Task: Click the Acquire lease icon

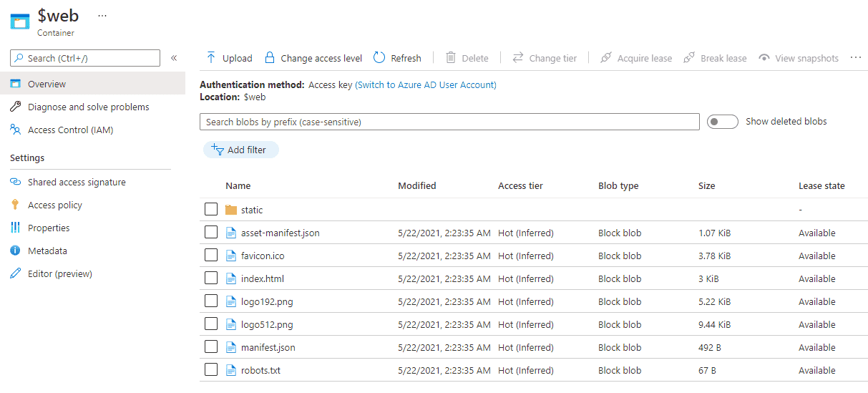Action: pos(606,58)
